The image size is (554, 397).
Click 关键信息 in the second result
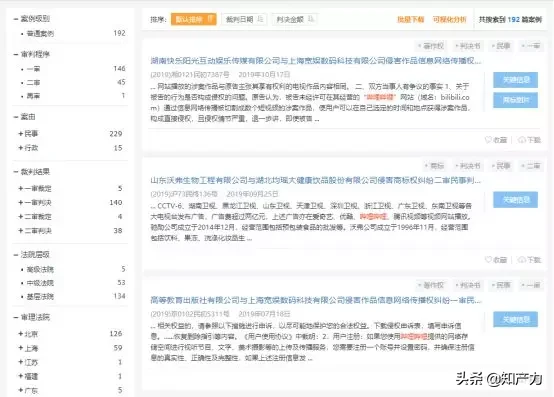(x=515, y=200)
